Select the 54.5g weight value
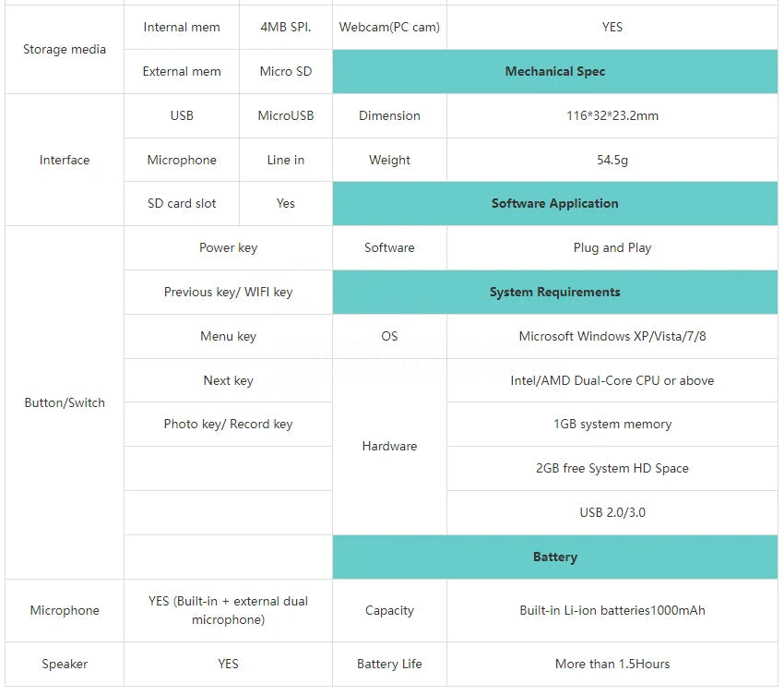 pos(612,160)
